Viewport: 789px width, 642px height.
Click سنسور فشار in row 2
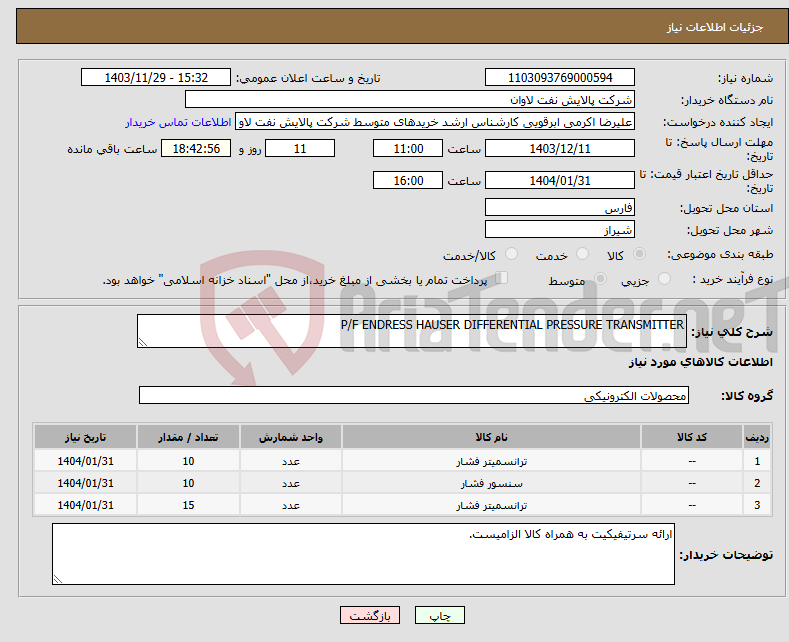click(492, 484)
